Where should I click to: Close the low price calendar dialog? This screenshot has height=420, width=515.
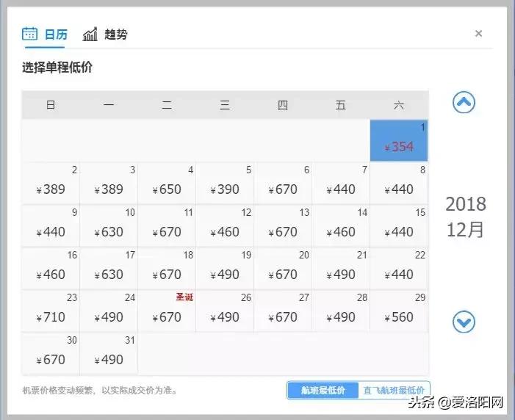(478, 34)
